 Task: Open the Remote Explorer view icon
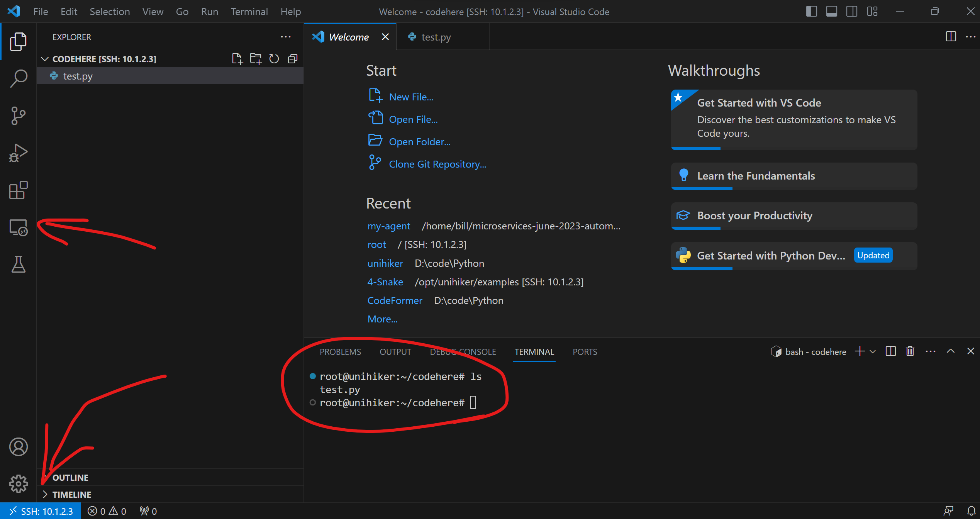18,227
